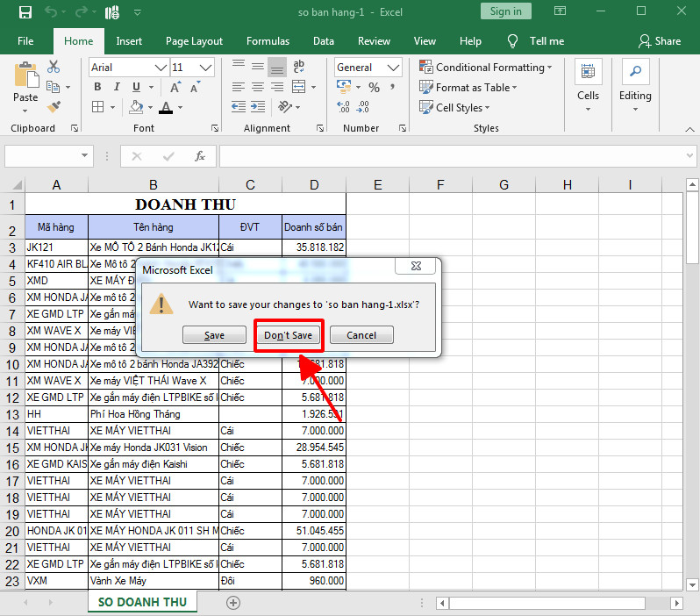
Task: Click the Save button in the dialog
Action: coord(214,335)
